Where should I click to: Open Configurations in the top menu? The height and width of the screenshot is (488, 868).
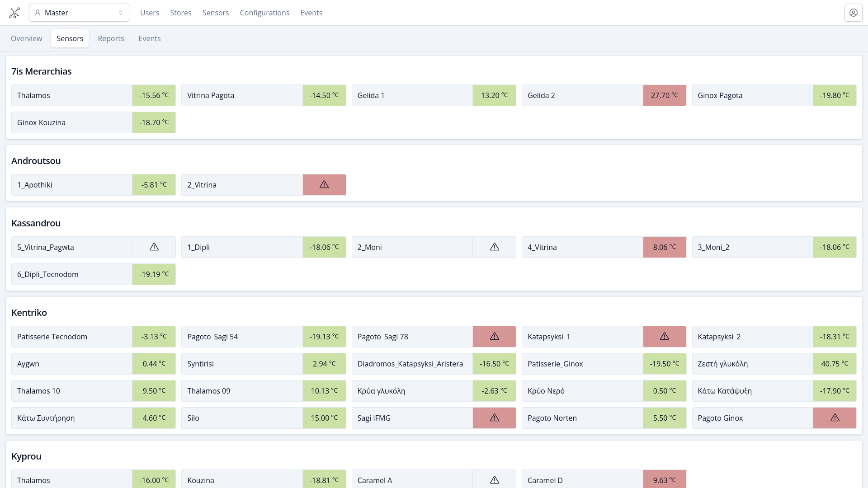coord(264,13)
